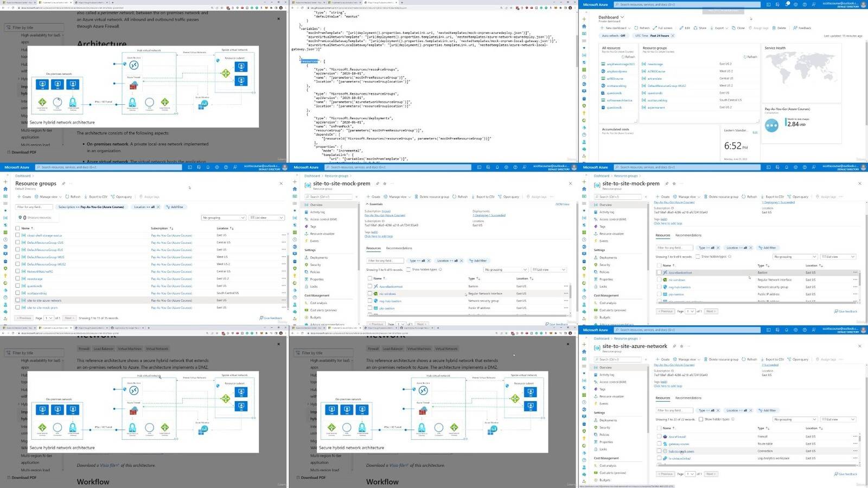Viewport: 868px width, 488px height.
Task: Click JSON View link on site-to-site-mock-prem page
Action: coord(563,204)
